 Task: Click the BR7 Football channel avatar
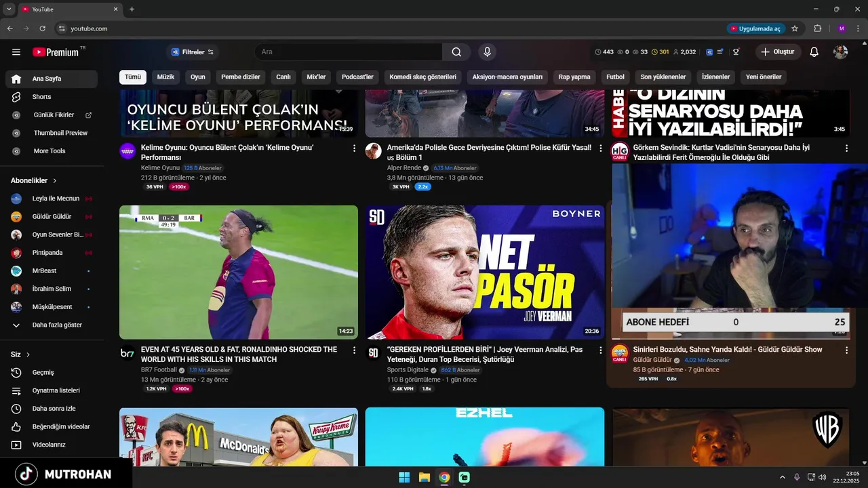pyautogui.click(x=127, y=353)
